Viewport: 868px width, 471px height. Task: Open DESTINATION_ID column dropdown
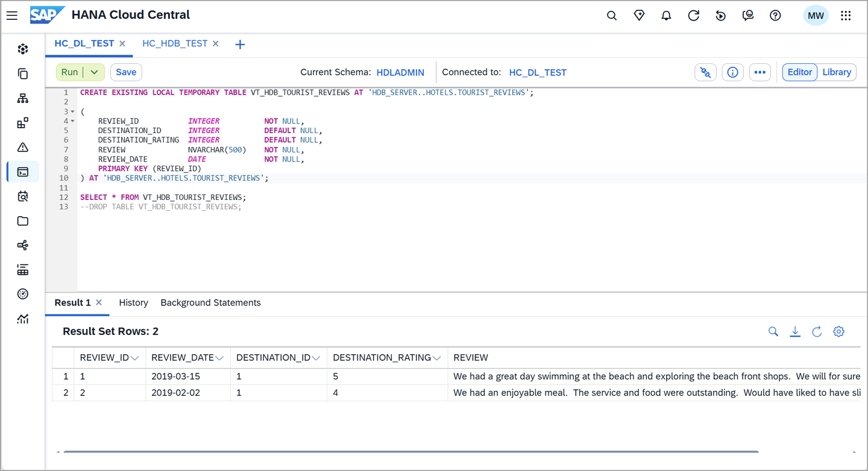pyautogui.click(x=316, y=358)
